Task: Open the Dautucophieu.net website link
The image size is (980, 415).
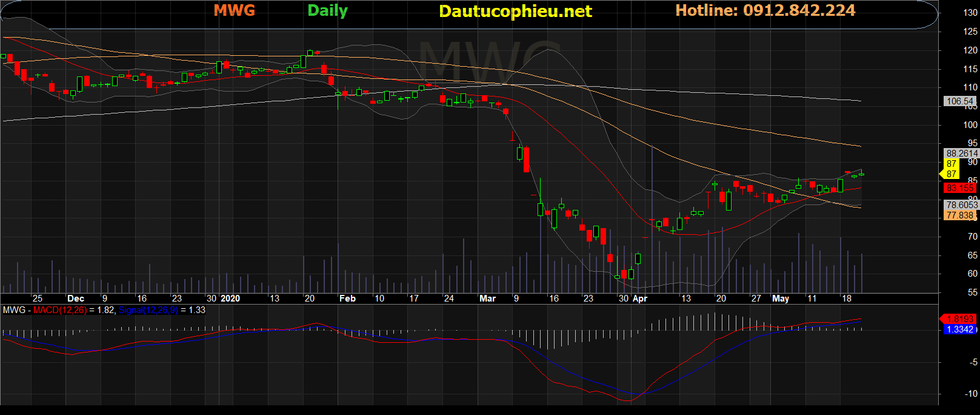Action: coord(515,12)
